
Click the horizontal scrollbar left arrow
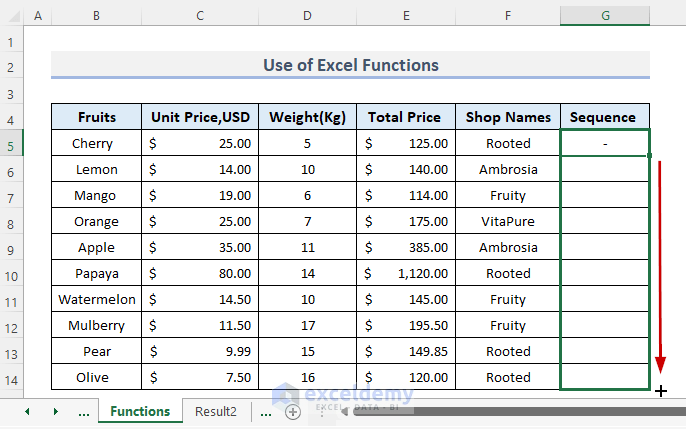[x=346, y=411]
